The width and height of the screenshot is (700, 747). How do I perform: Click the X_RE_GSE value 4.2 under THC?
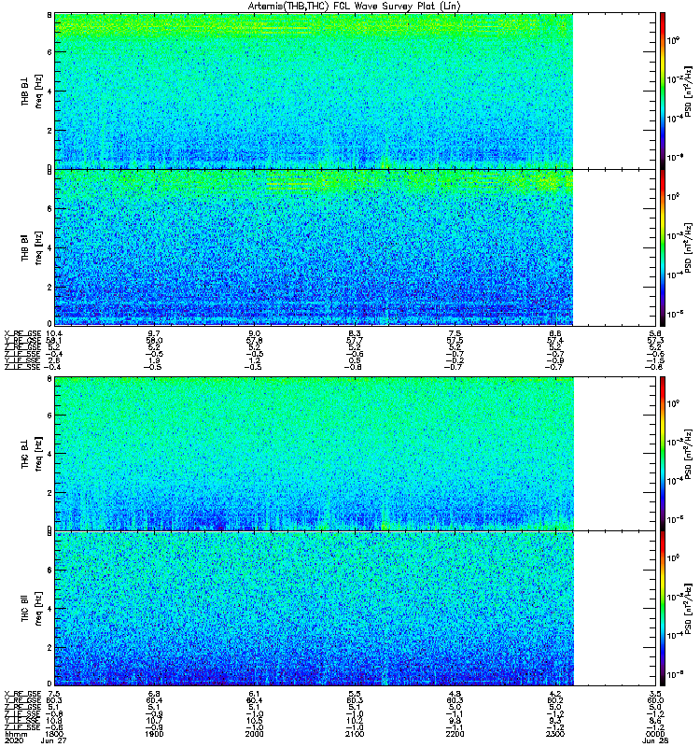click(555, 694)
